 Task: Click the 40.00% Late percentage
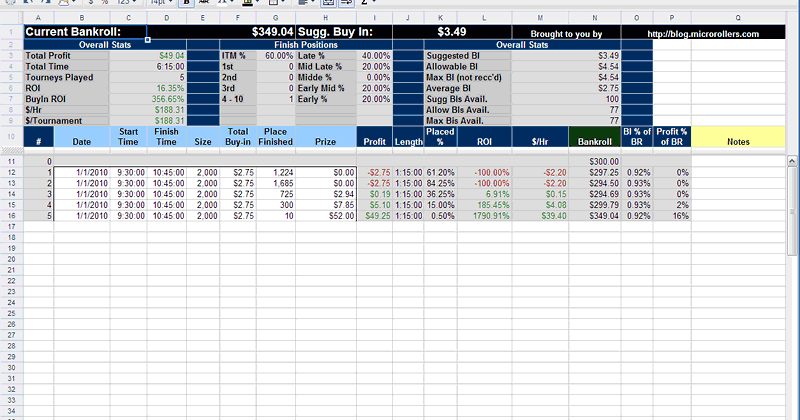click(x=374, y=56)
